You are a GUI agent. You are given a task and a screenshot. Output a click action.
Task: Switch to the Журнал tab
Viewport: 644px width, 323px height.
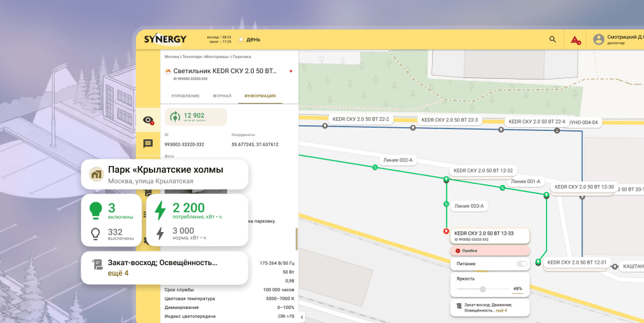[222, 96]
